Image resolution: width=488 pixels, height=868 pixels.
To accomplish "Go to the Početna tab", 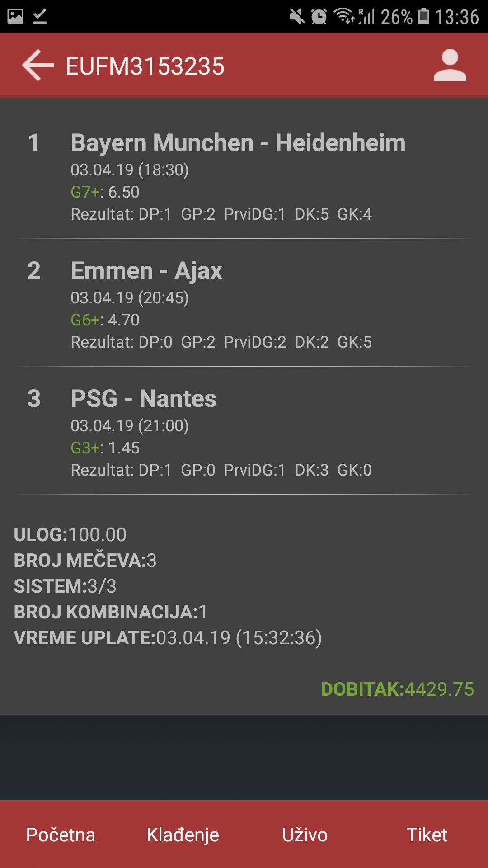I will click(61, 835).
